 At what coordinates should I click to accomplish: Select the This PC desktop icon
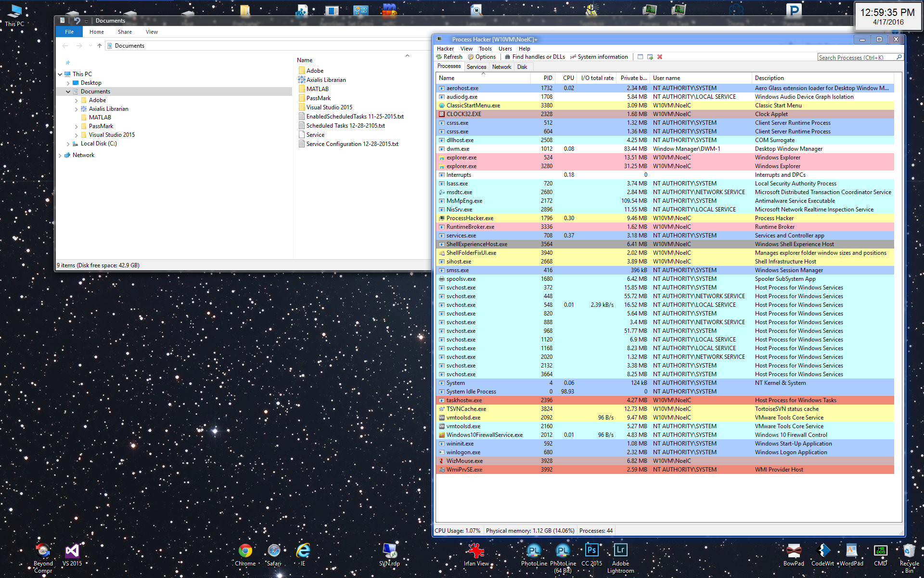point(14,15)
